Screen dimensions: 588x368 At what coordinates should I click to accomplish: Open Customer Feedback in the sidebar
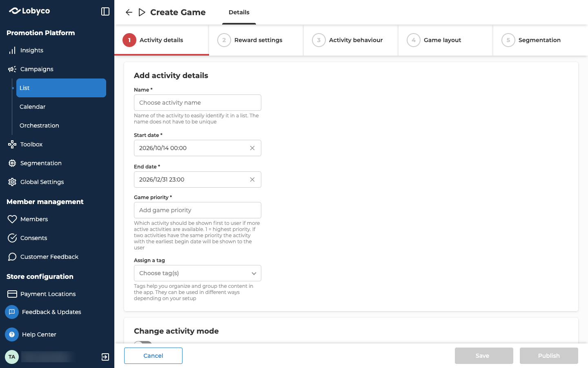(x=57, y=257)
